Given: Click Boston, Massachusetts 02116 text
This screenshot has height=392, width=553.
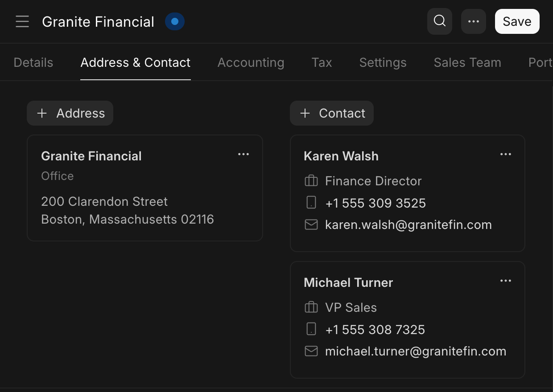Looking at the screenshot, I should click(x=128, y=219).
